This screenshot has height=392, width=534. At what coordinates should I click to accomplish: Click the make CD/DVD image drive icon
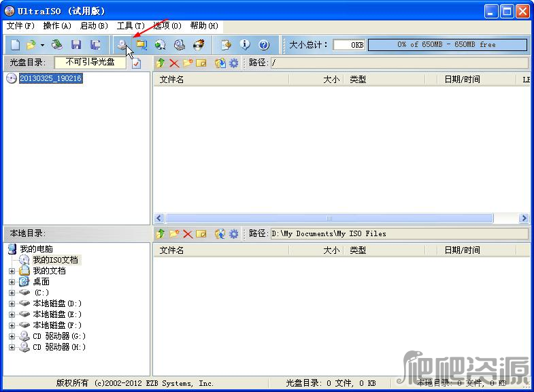tap(122, 45)
